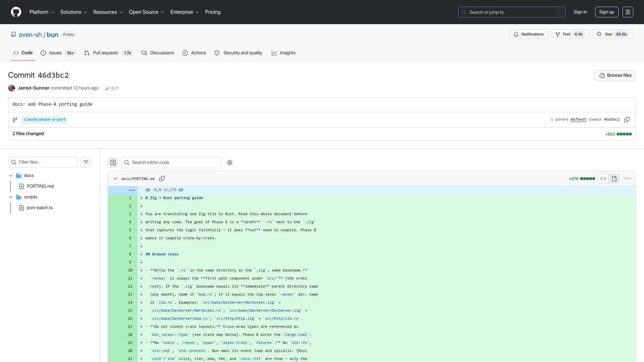The image size is (644, 362).
Task: Click the scripts folder icon
Action: coord(19,197)
